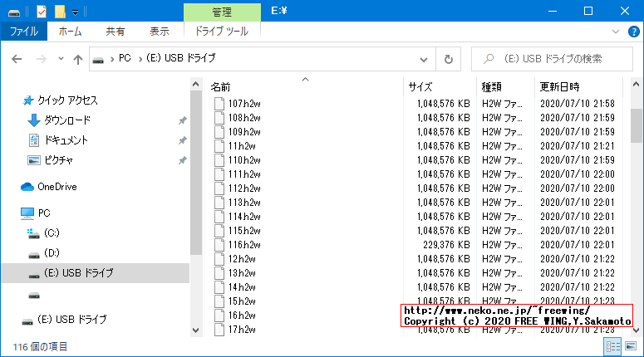Switch to the 表示 ribbon tab
Viewport: 644px width, 357px height.
(x=160, y=32)
